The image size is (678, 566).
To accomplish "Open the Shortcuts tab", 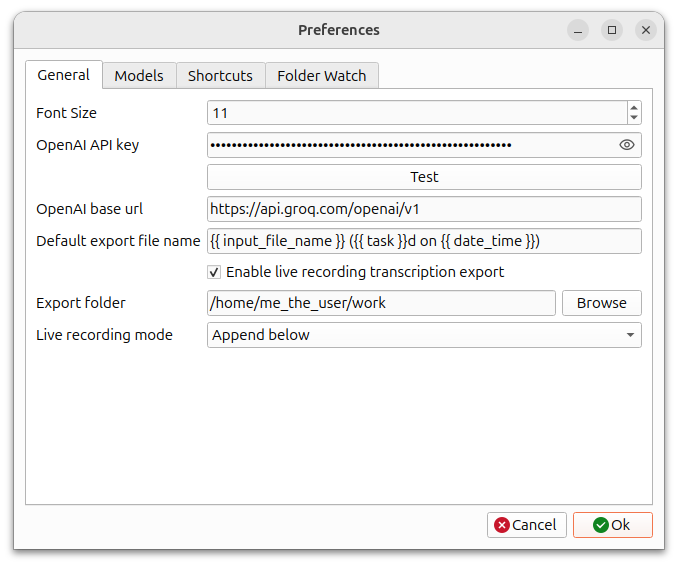I will (x=220, y=76).
